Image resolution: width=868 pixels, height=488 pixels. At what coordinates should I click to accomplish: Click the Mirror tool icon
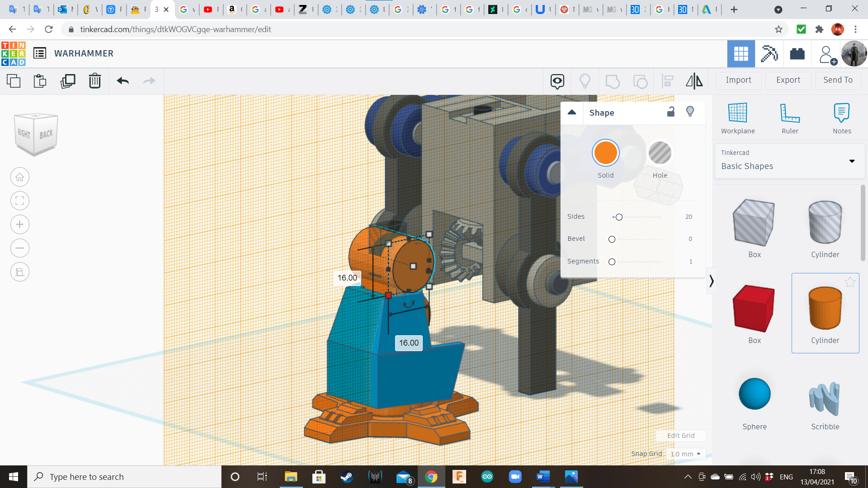[694, 81]
